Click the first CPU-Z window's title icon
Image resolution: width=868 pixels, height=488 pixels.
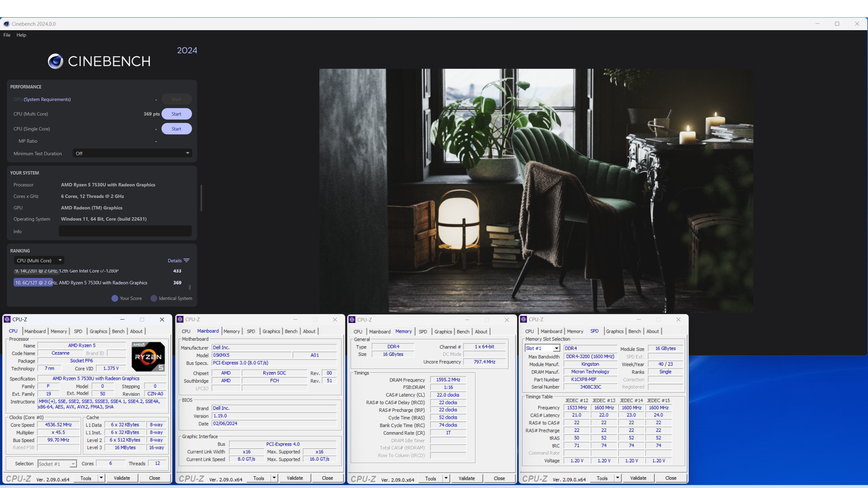coord(7,320)
